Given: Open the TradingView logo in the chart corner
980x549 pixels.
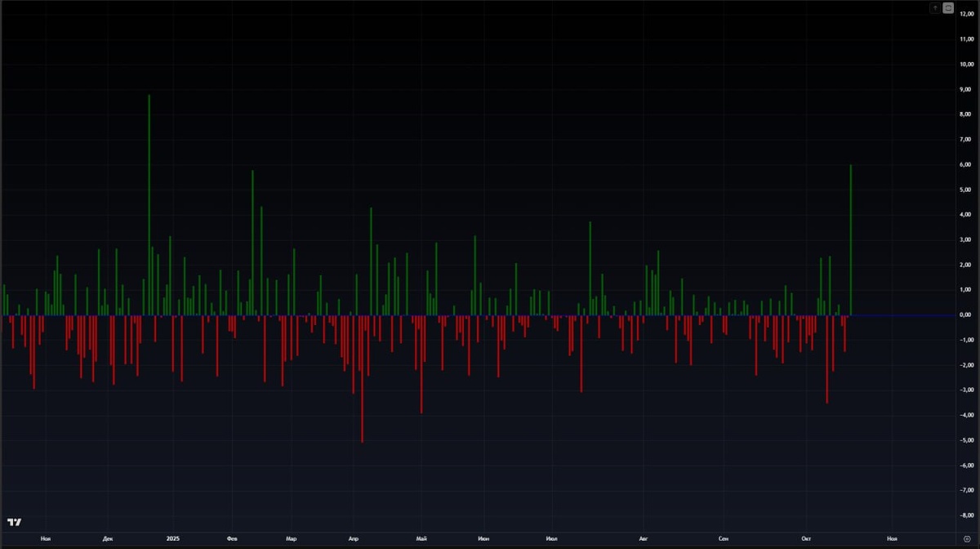Looking at the screenshot, I should [14, 523].
